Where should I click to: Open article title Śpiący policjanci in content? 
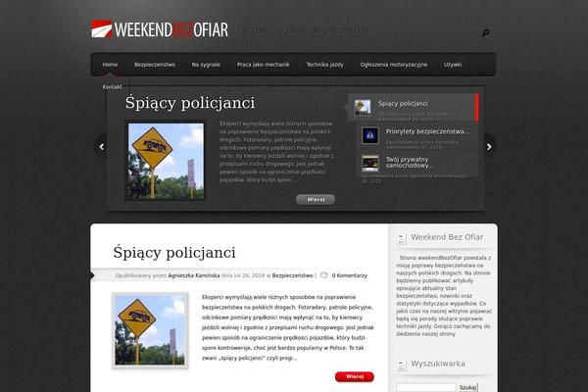click(174, 253)
